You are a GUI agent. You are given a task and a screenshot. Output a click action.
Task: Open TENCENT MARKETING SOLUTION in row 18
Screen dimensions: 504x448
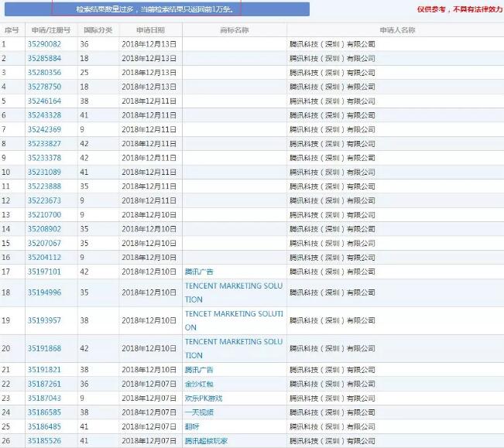coord(234,292)
